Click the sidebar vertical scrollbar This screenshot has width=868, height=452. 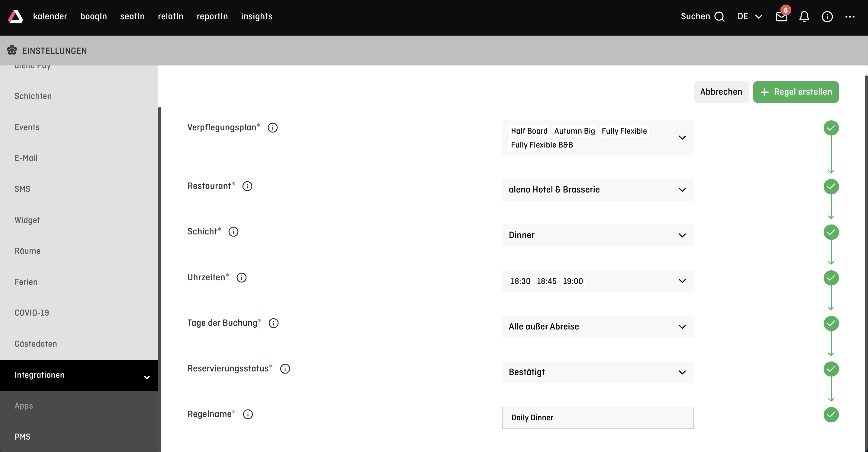tap(160, 279)
